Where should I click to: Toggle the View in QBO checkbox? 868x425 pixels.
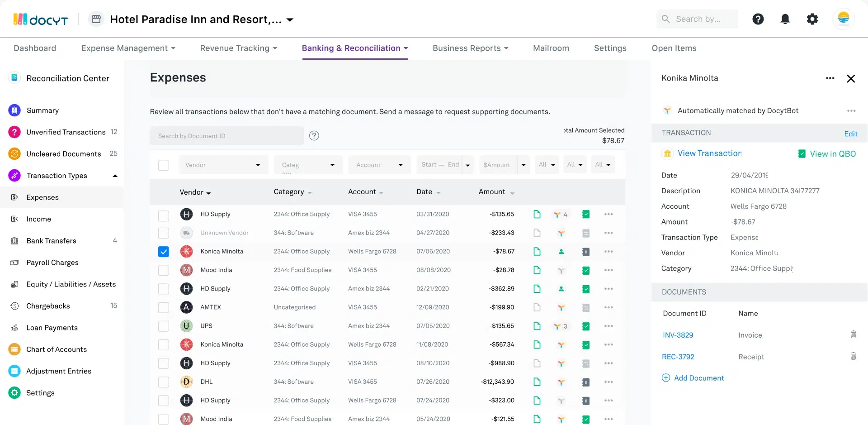pos(802,154)
